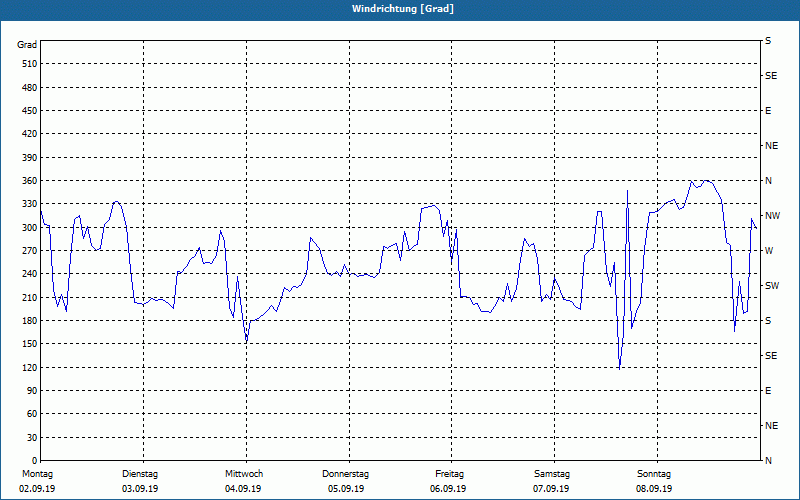Click the 'Freitag' day label

(x=449, y=474)
